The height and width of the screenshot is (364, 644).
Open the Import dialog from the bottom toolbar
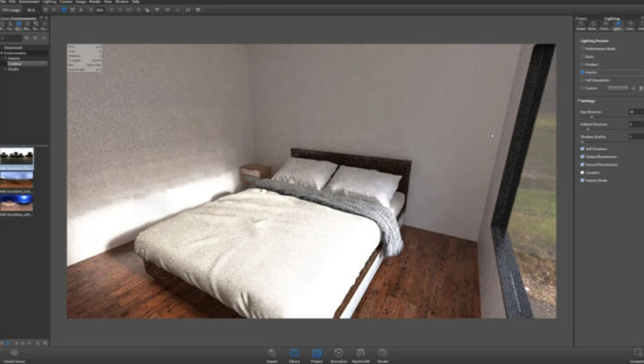point(272,355)
